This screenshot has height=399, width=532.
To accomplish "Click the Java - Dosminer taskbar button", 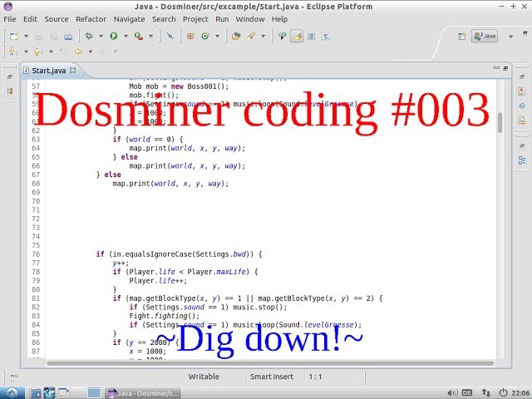I will tap(142, 393).
